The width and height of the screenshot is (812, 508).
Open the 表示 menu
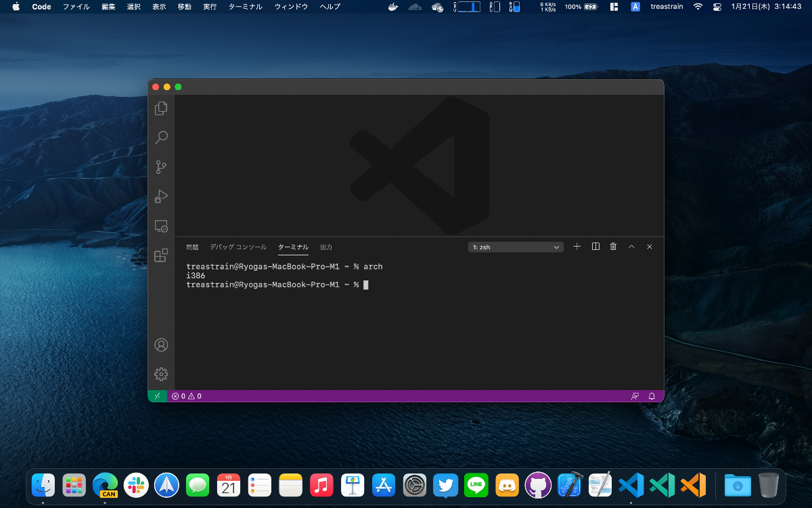[159, 7]
